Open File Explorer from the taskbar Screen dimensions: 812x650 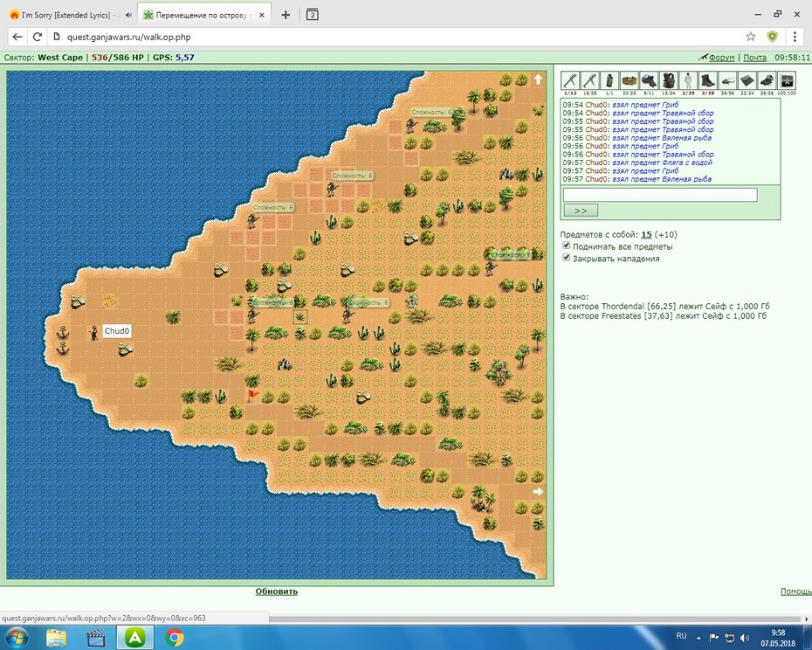(57, 637)
